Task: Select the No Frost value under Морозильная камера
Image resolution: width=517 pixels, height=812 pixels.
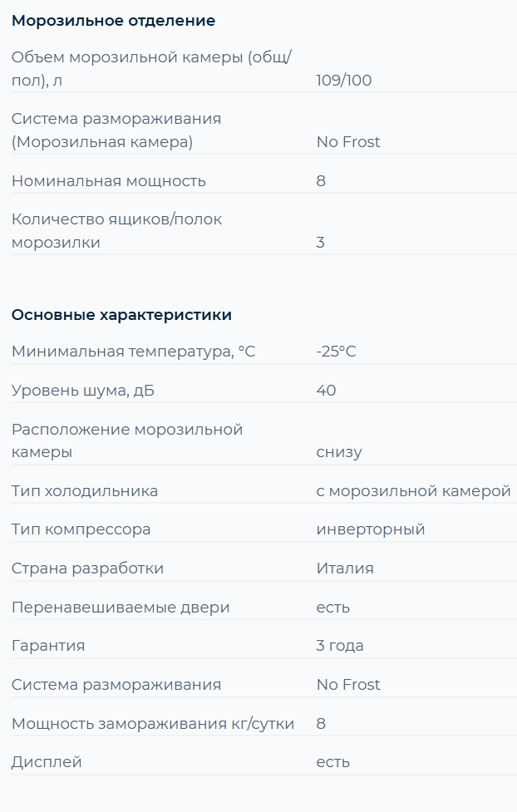Action: click(348, 142)
